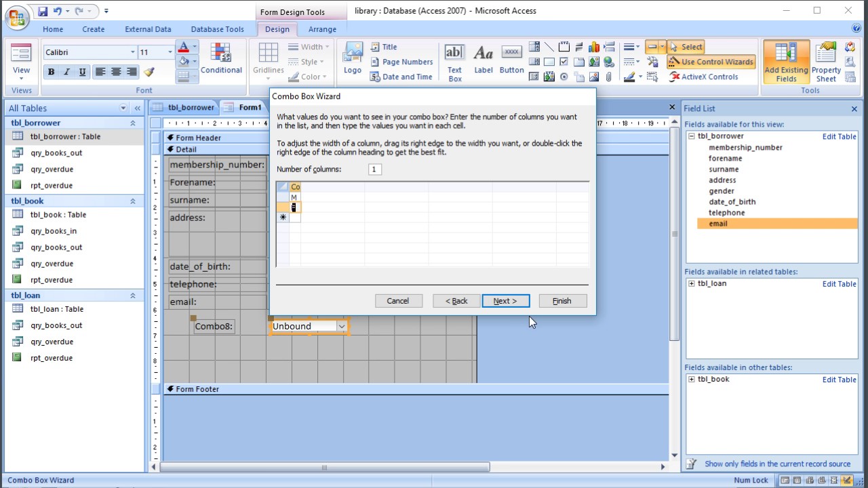Center align text

pyautogui.click(x=116, y=72)
